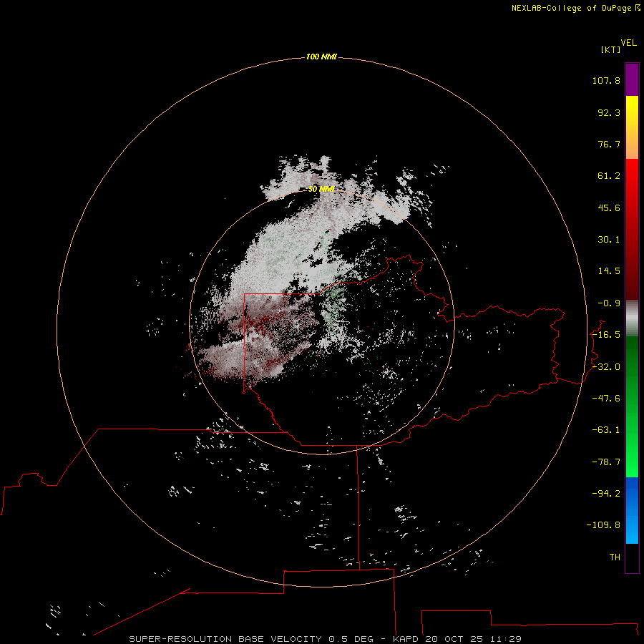644x644 pixels.
Task: Click the 30.1 legend value
Action: click(x=609, y=240)
